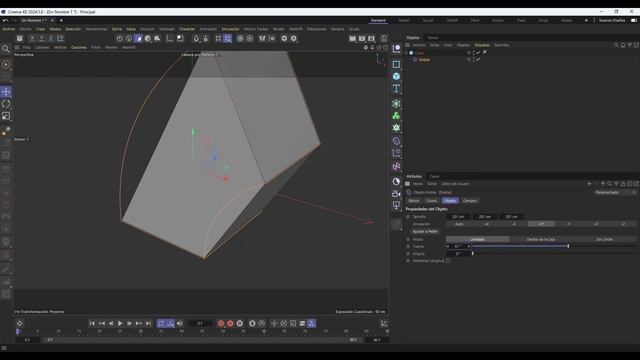Switch to Campos tab in Attributes
The width and height of the screenshot is (640, 360).
[470, 201]
